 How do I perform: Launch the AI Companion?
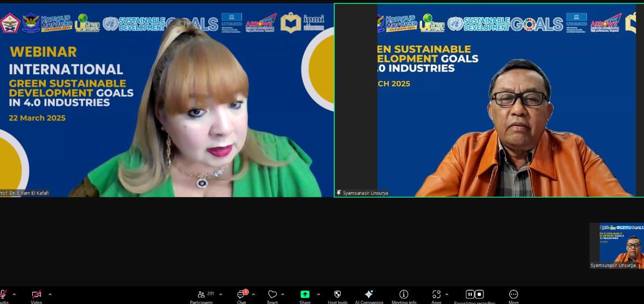coord(369,295)
